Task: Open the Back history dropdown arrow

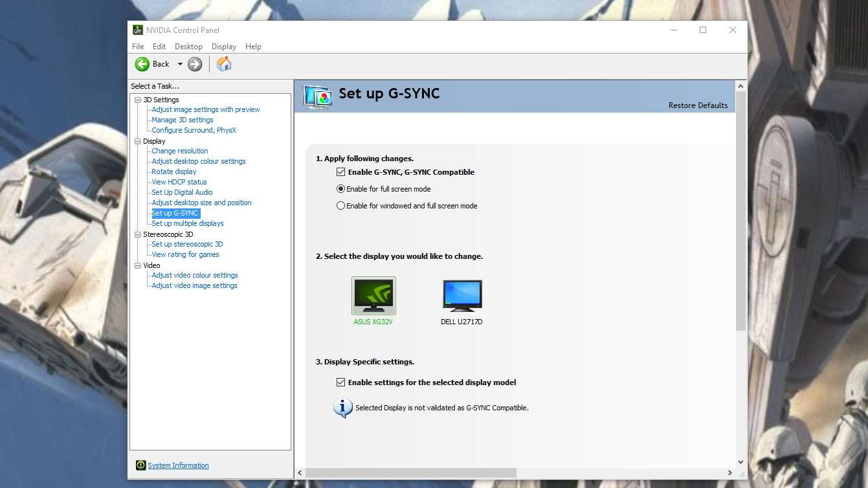Action: (x=180, y=64)
